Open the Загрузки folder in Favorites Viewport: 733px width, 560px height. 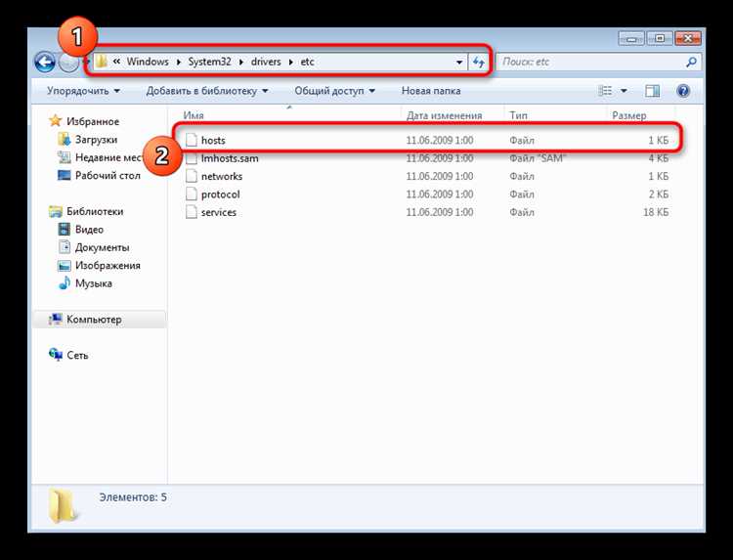98,140
